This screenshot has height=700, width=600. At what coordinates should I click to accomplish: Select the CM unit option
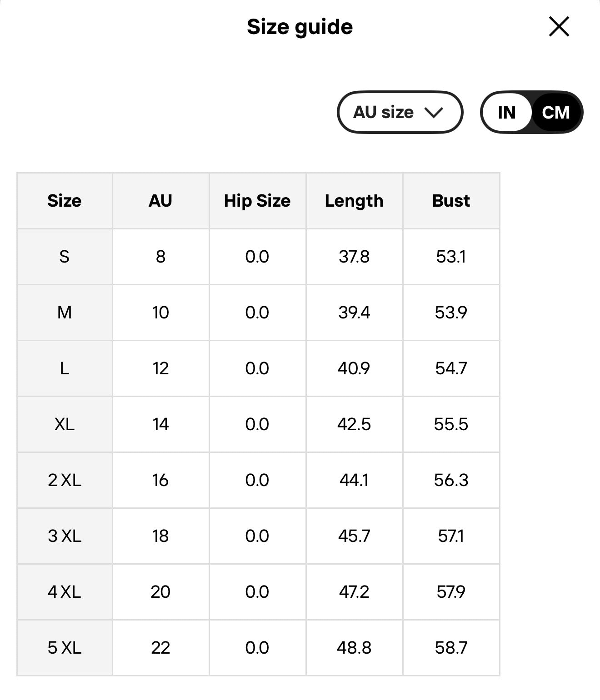click(555, 112)
